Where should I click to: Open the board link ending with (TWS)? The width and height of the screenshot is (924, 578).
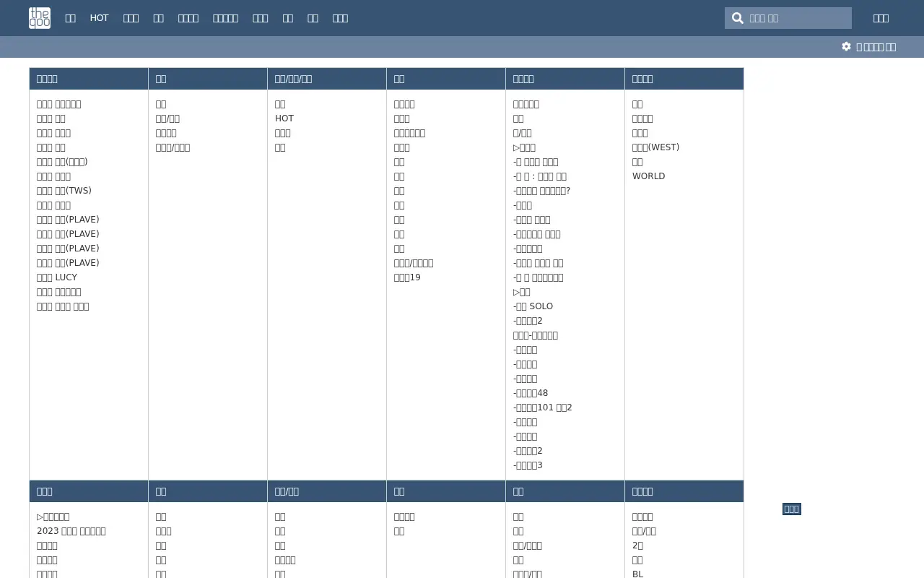click(x=64, y=191)
